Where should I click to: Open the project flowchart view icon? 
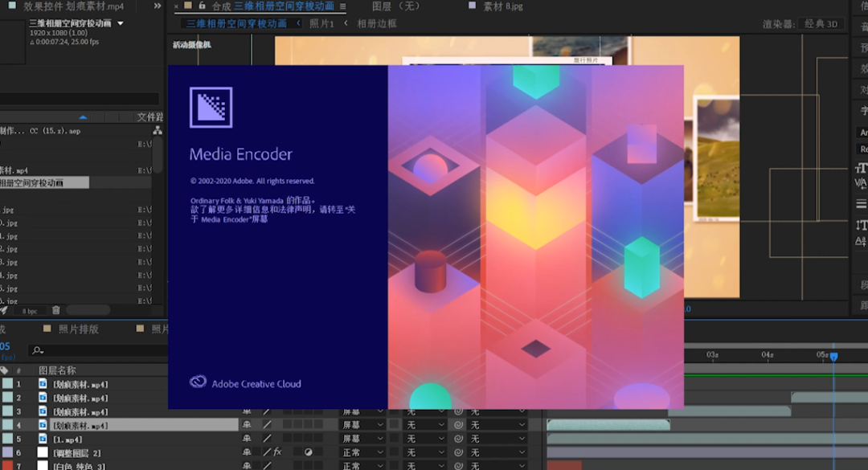point(158,130)
